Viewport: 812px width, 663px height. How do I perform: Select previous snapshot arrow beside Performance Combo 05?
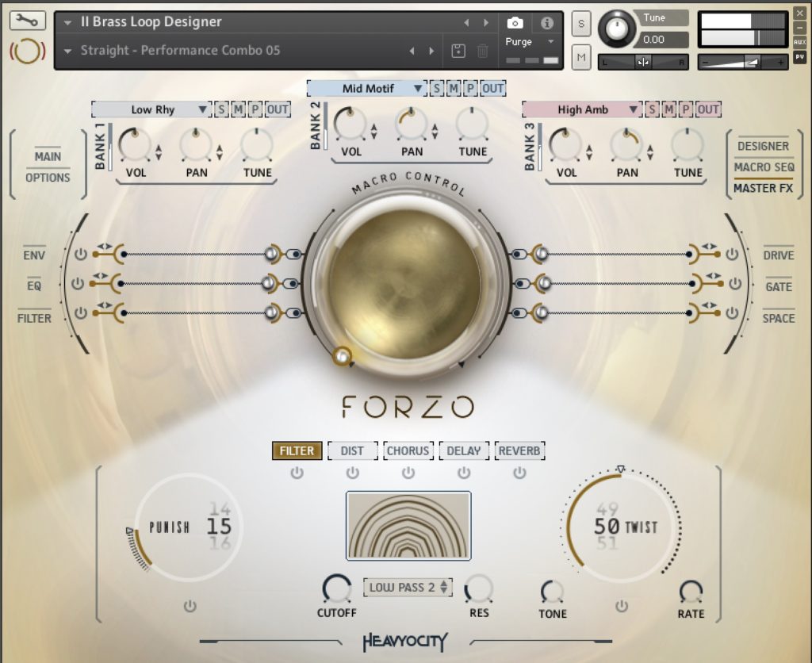coord(412,51)
